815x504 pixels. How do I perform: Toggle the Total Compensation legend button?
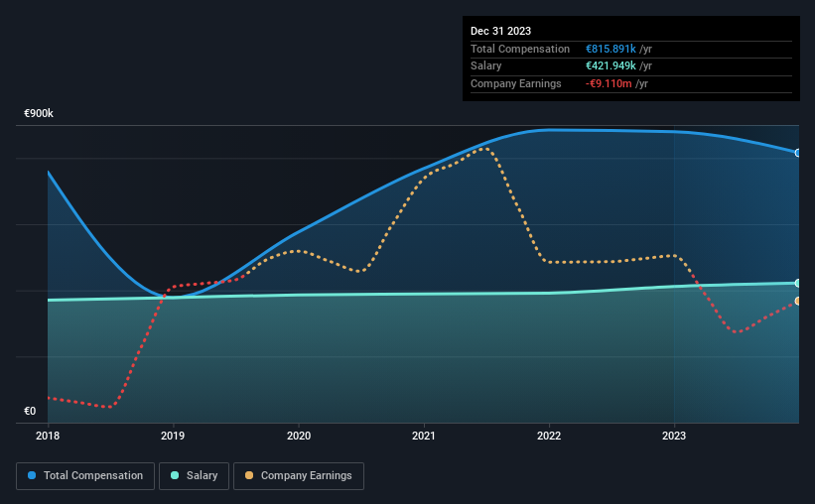[x=85, y=476]
